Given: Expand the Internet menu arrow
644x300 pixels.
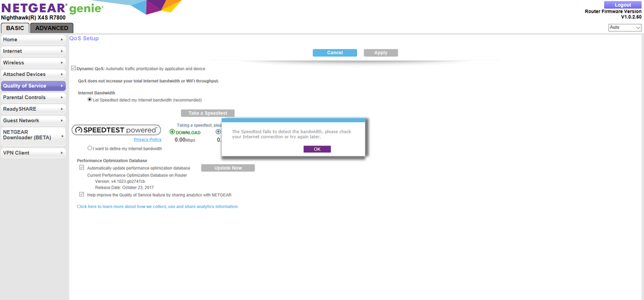Looking at the screenshot, I should pos(62,52).
